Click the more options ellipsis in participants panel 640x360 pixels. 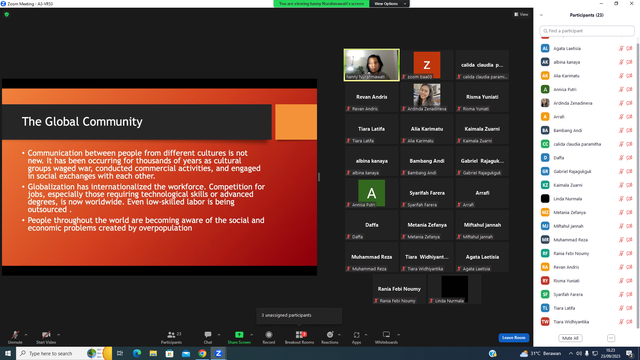[611, 338]
